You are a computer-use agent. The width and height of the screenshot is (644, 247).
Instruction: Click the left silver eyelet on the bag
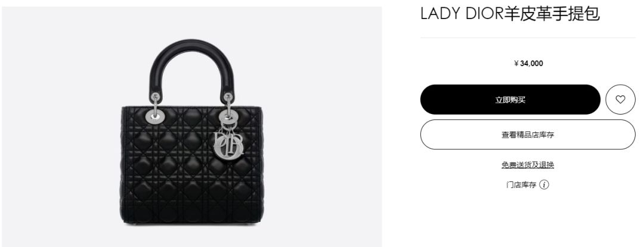coord(155,117)
